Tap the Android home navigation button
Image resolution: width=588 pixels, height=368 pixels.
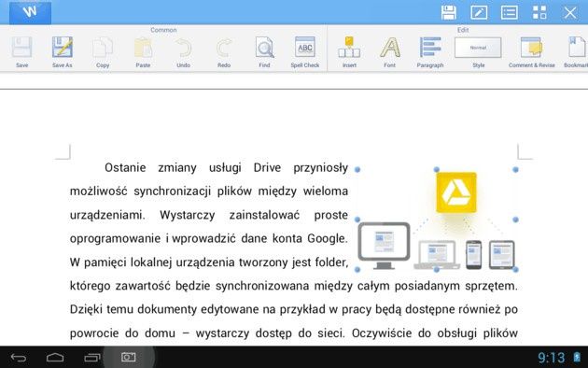pyautogui.click(x=55, y=358)
